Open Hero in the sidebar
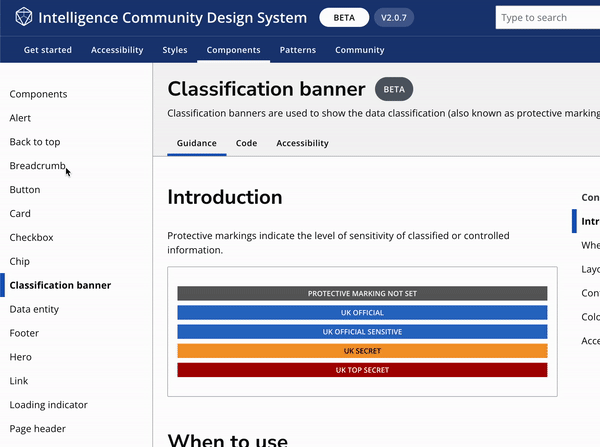Viewport: 600px width, 447px height. (21, 357)
